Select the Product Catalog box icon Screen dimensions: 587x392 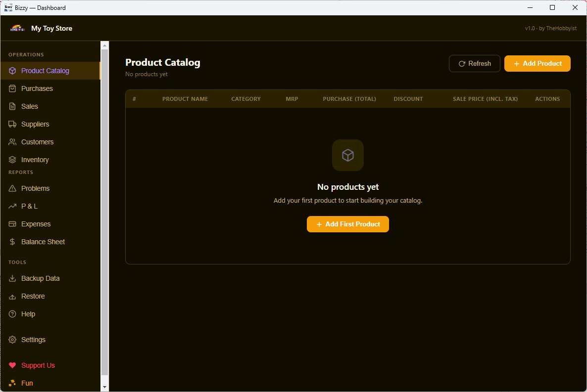(12, 71)
